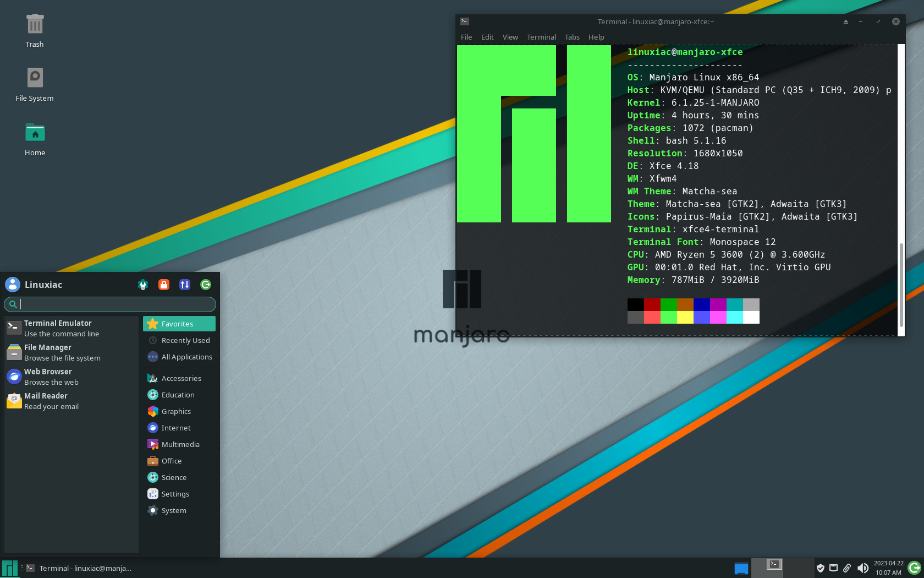
Task: Open the Settings category
Action: coord(179,494)
